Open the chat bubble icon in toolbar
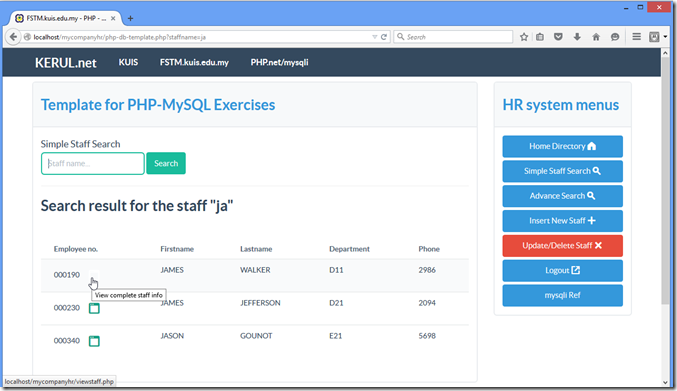The height and width of the screenshot is (391, 677). coord(615,37)
